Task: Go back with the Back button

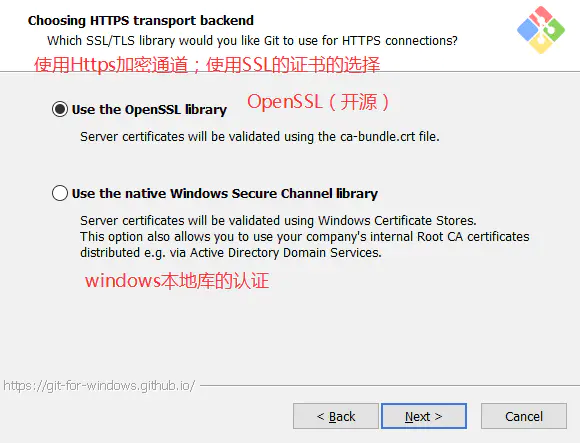Action: click(336, 416)
